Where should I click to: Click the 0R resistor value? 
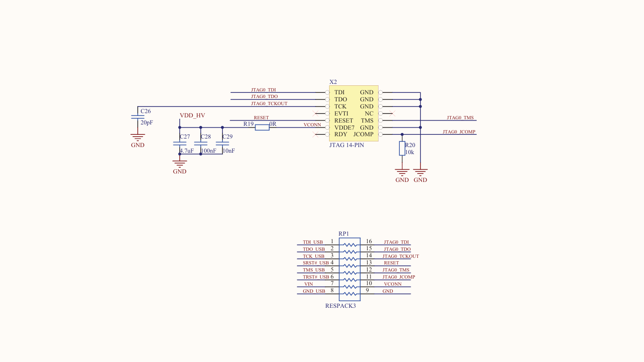tap(272, 124)
